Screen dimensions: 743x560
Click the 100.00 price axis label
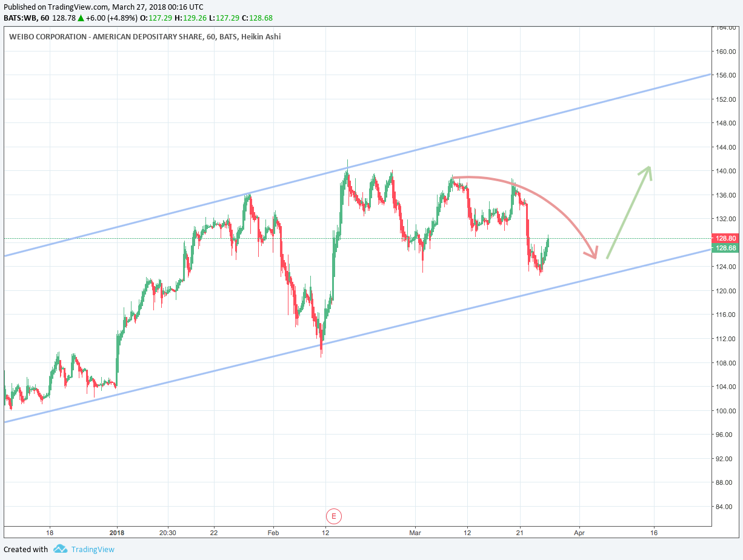726,411
